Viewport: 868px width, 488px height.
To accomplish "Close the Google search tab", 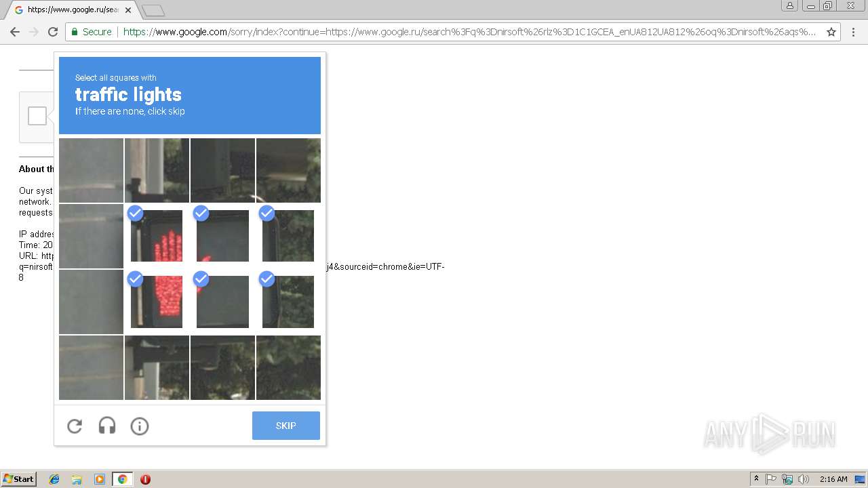I will click(128, 10).
